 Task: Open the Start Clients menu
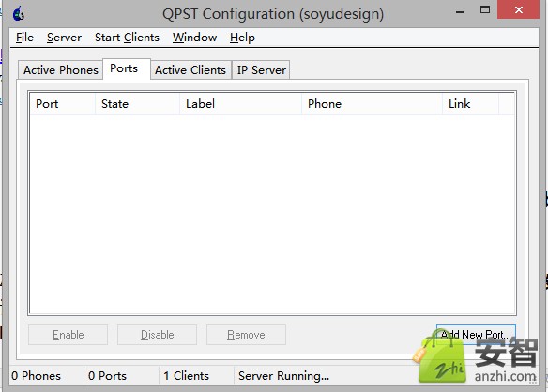[x=127, y=38]
